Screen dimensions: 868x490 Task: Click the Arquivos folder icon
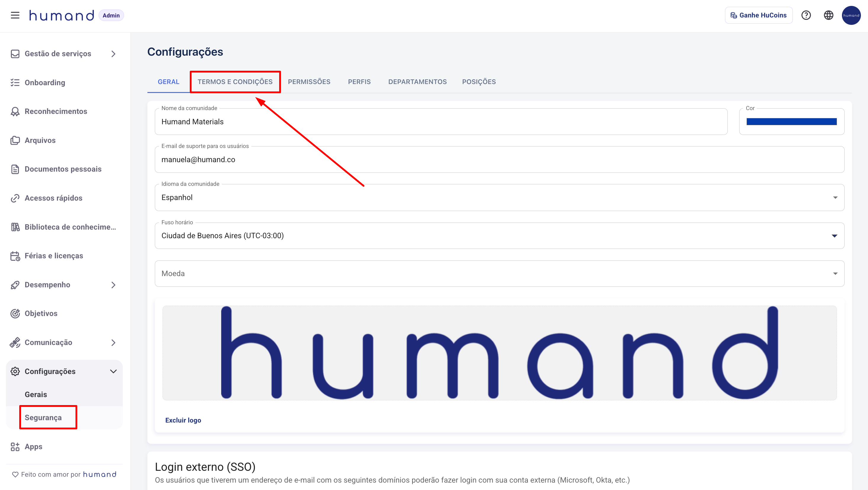click(x=15, y=141)
